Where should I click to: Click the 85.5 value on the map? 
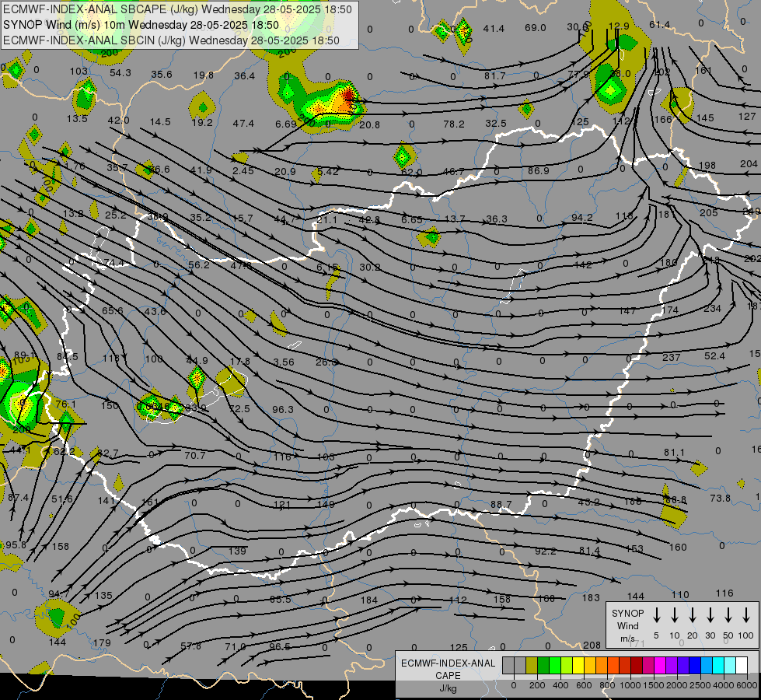(280, 600)
